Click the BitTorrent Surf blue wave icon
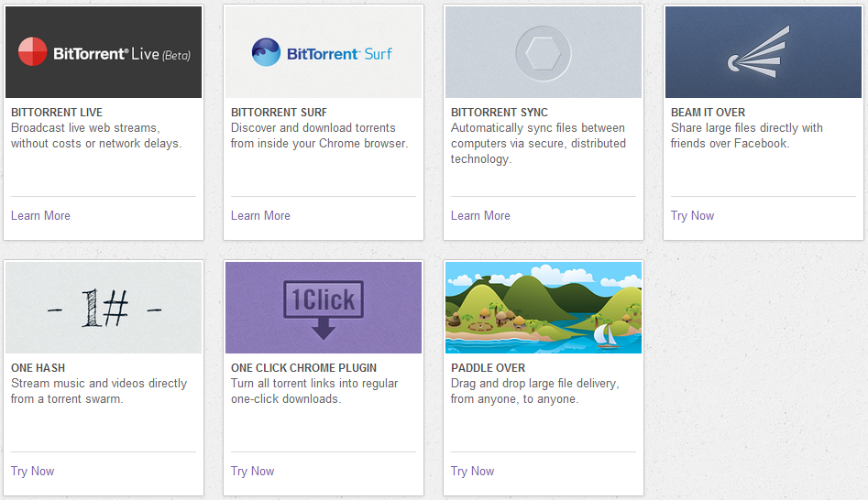 coord(267,52)
